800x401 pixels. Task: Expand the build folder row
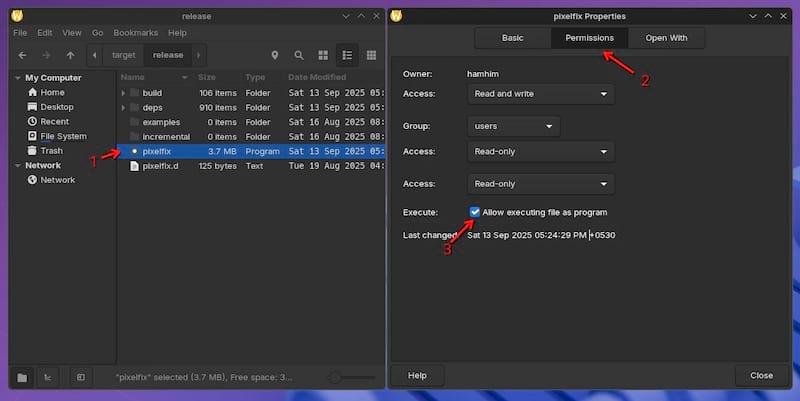pos(123,93)
